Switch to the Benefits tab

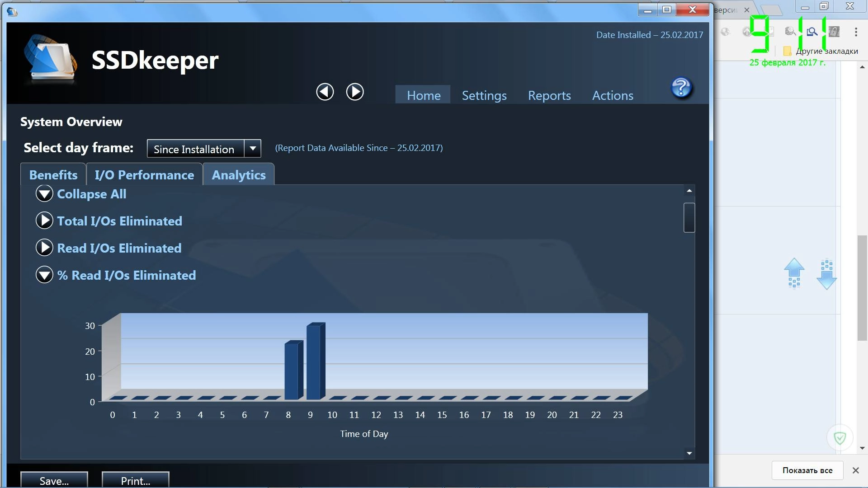53,175
